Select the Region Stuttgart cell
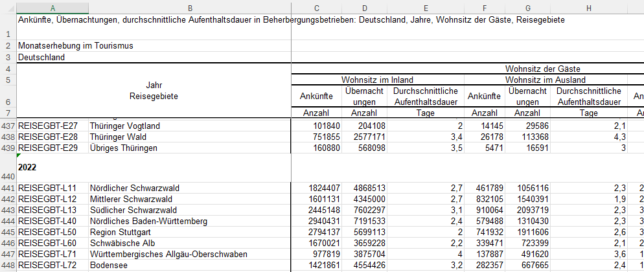The height and width of the screenshot is (272, 644). coord(190,232)
